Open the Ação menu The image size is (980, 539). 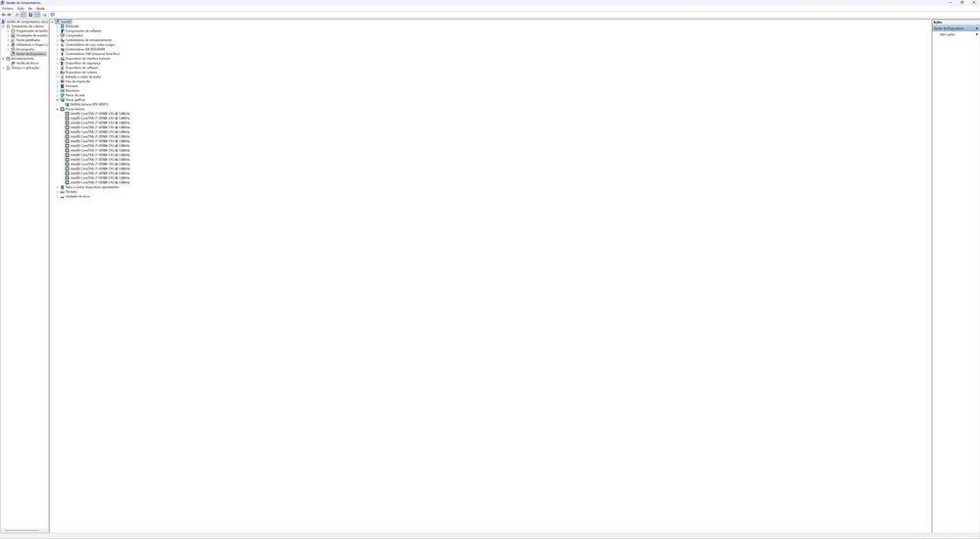pyautogui.click(x=21, y=8)
